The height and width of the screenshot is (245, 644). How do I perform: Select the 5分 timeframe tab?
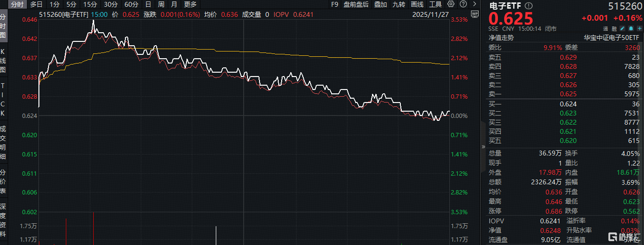click(71, 4)
